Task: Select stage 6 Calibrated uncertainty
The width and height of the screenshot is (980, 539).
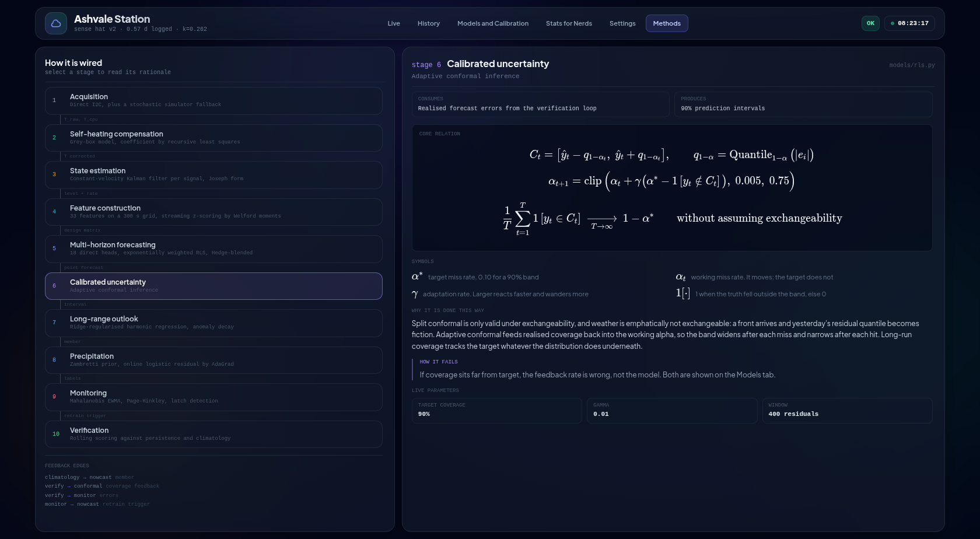Action: click(213, 286)
